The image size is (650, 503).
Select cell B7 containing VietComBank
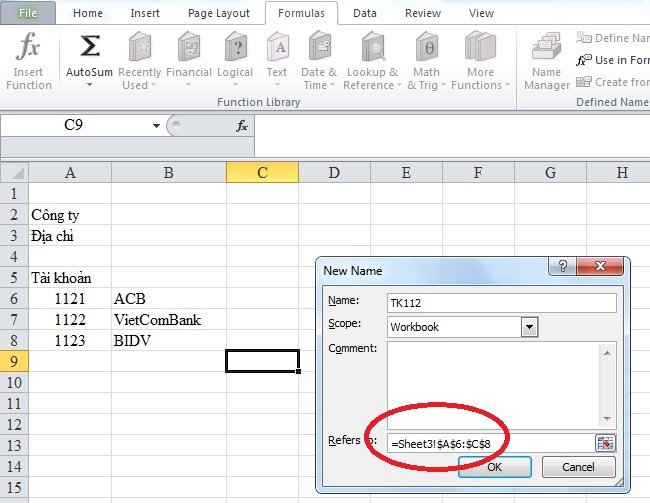168,320
